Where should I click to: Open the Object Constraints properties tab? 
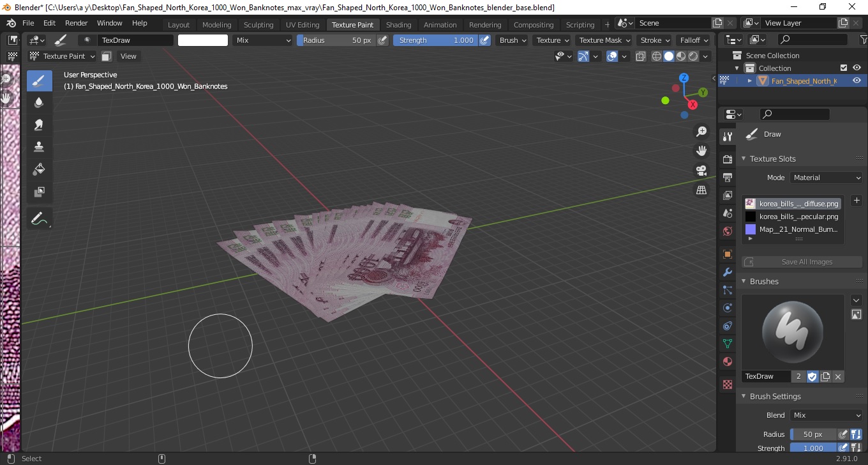727,326
